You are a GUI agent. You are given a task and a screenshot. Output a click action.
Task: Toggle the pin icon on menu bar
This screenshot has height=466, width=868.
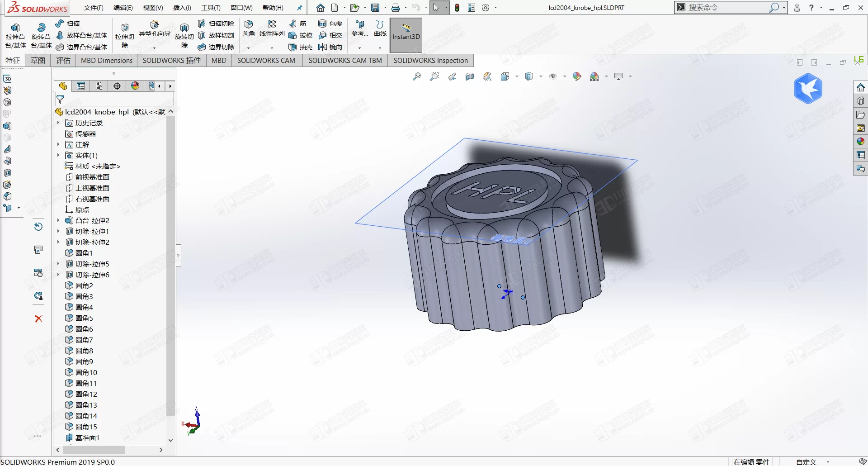299,8
